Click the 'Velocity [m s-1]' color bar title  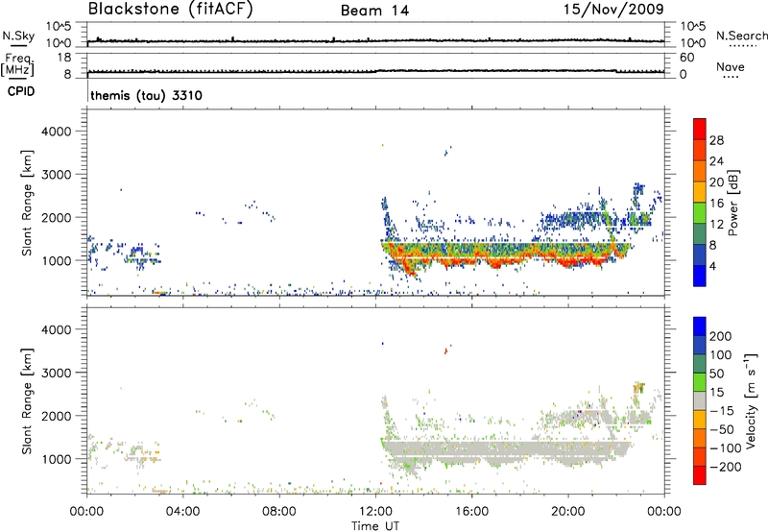click(x=752, y=400)
